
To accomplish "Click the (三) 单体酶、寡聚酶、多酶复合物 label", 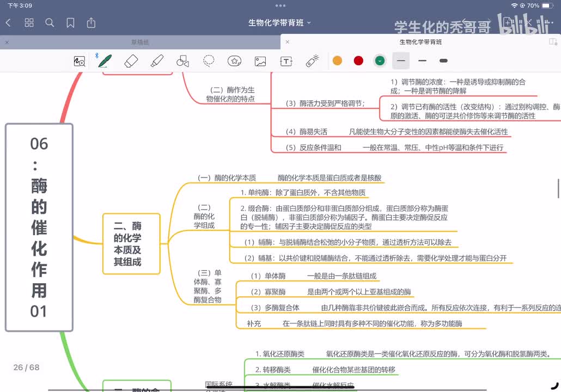I will coord(208,286).
